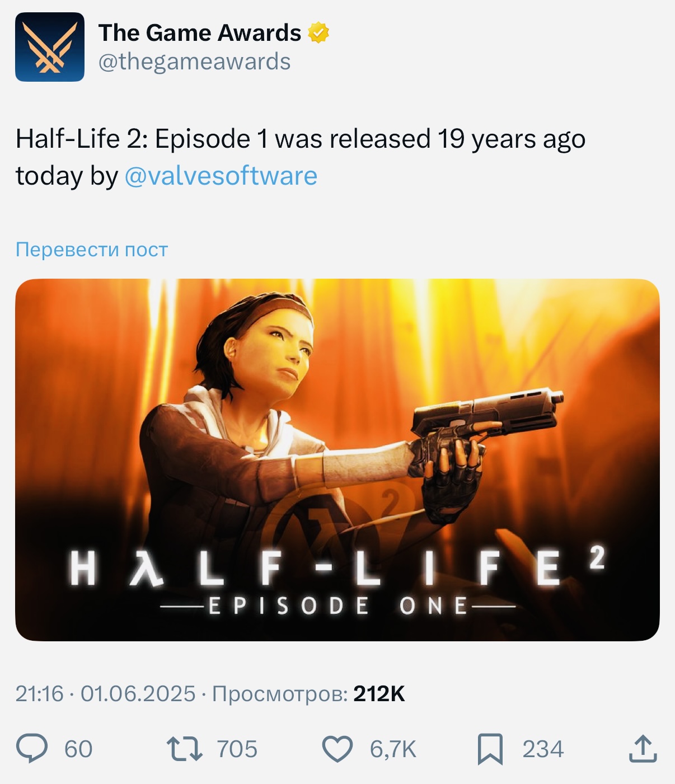Image resolution: width=675 pixels, height=784 pixels.
Task: Open the Half-Life 2 Episode One image
Action: point(337,459)
